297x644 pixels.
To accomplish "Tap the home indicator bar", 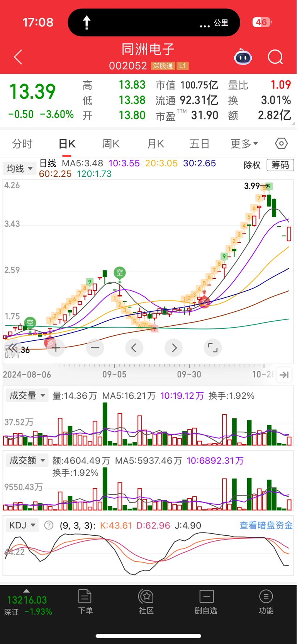I will coord(148,635).
